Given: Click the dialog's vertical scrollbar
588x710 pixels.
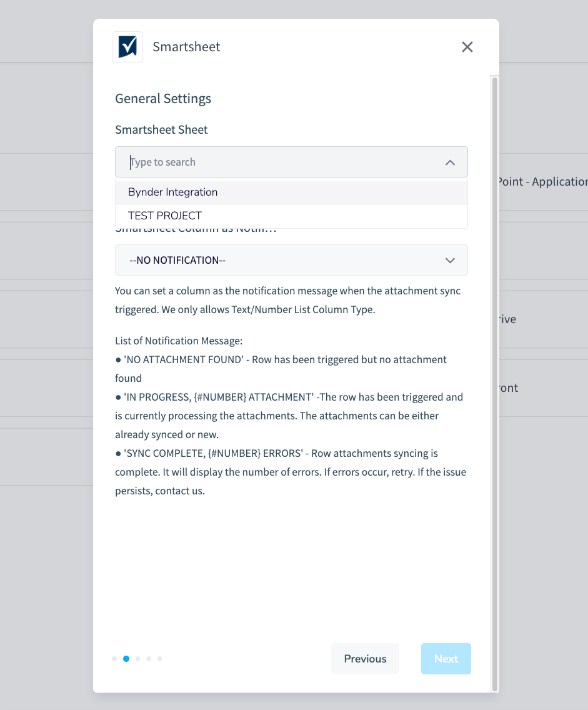Looking at the screenshot, I should [x=495, y=375].
